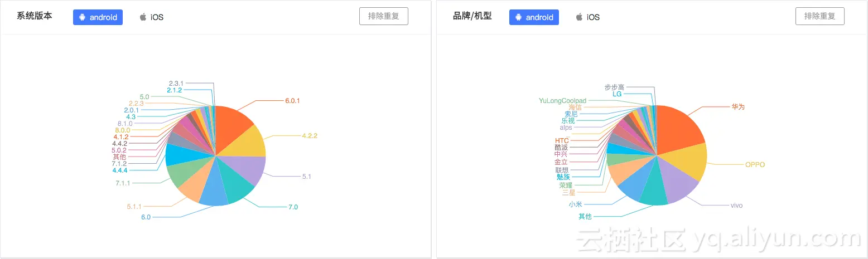
Task: Click the 步步高 brand label
Action: click(615, 87)
